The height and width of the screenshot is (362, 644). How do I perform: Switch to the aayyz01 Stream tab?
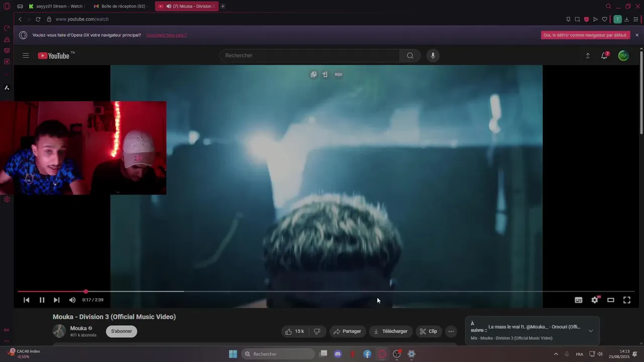(x=57, y=6)
